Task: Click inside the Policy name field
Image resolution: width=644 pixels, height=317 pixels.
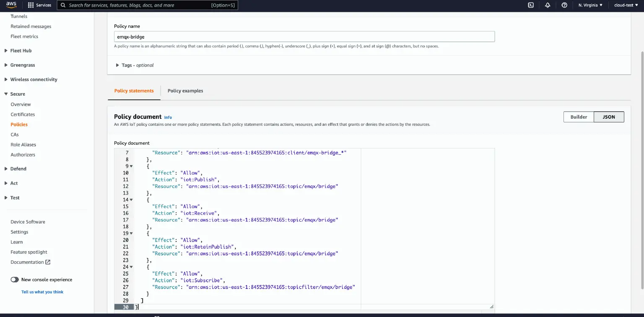Action: tap(304, 36)
